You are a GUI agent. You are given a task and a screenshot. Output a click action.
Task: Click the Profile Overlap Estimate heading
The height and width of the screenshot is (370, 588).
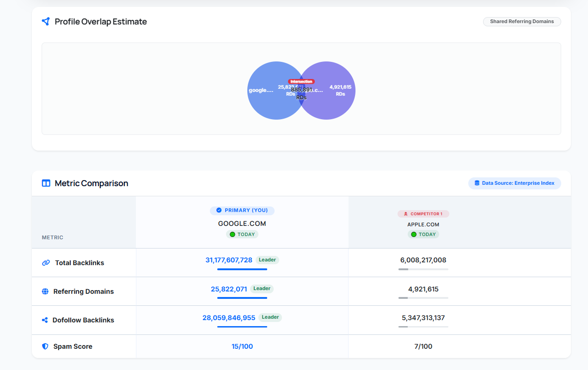click(x=101, y=22)
